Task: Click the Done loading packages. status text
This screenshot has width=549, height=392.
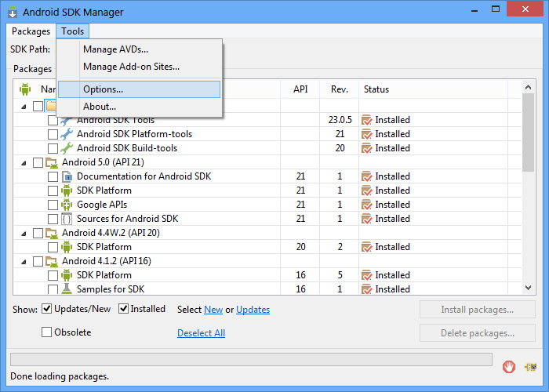Action: click(60, 376)
